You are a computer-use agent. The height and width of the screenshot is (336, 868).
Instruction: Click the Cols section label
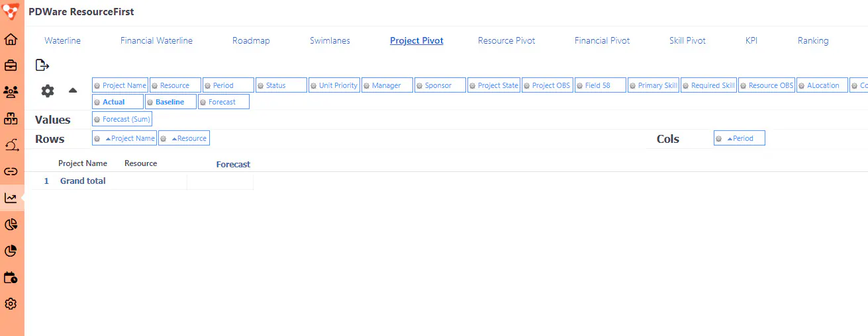click(x=668, y=139)
